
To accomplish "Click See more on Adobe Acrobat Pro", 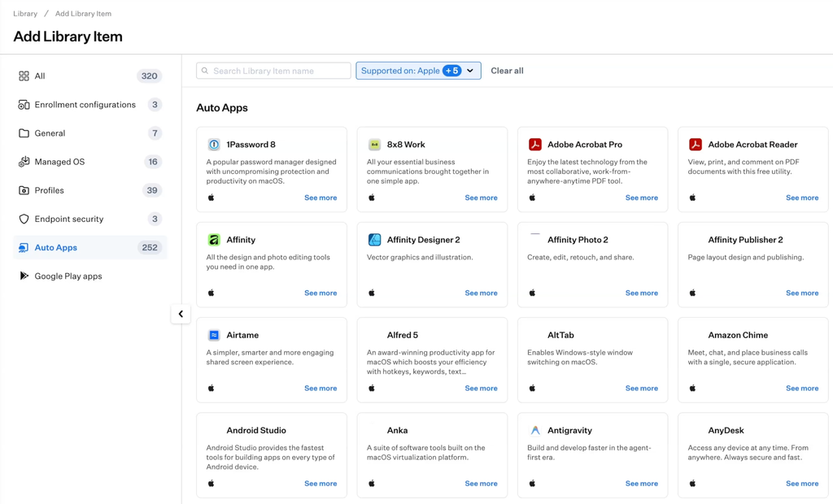I will pos(641,198).
